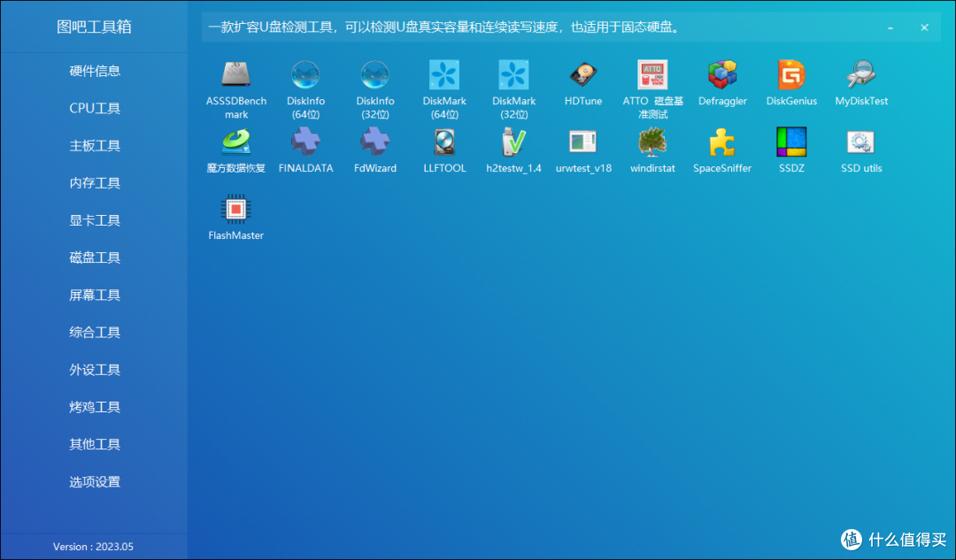Launch ASSSDBenchmark tool

point(236,74)
